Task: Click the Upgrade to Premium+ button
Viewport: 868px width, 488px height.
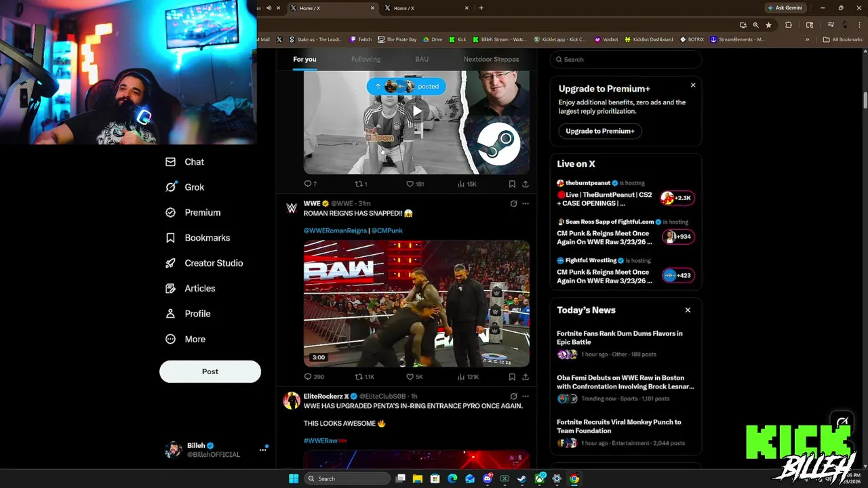Action: [x=600, y=131]
